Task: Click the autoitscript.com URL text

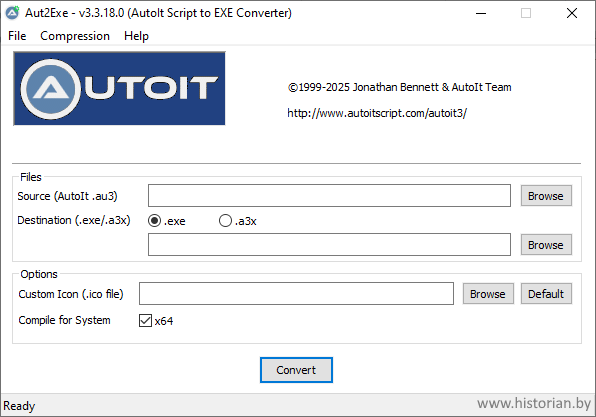Action: coord(377,113)
